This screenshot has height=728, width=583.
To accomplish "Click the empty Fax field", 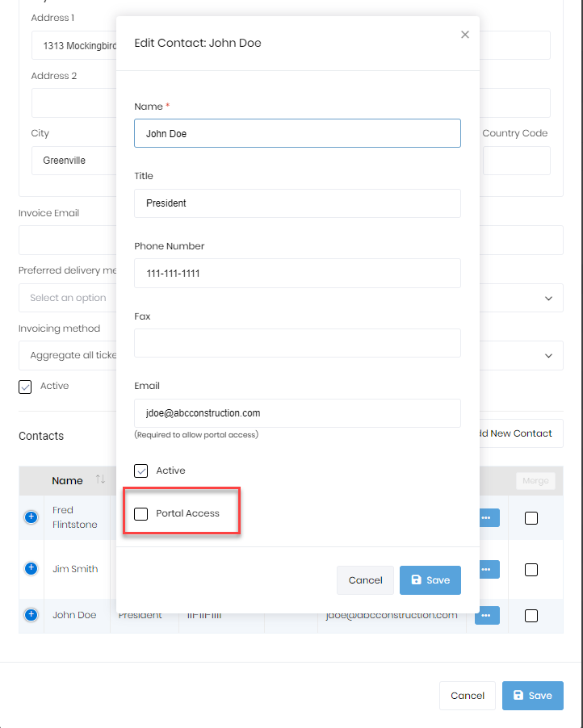I will tap(297, 343).
